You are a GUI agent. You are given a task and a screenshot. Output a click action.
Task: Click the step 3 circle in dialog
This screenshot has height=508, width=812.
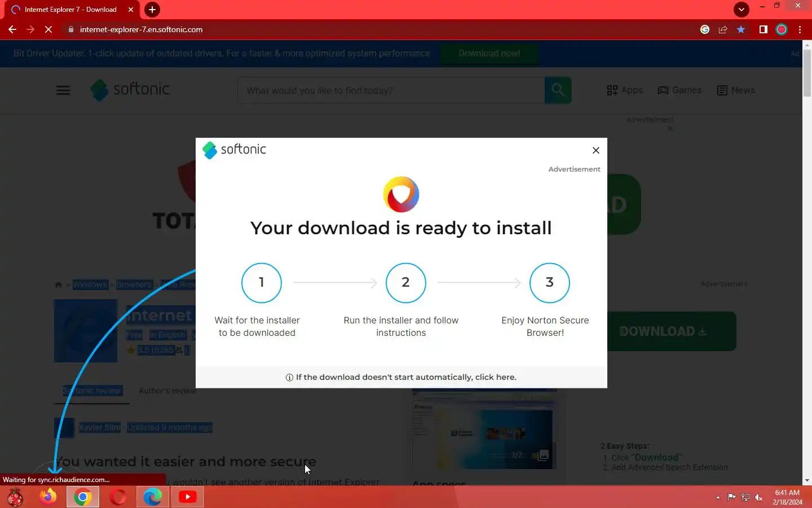point(550,283)
